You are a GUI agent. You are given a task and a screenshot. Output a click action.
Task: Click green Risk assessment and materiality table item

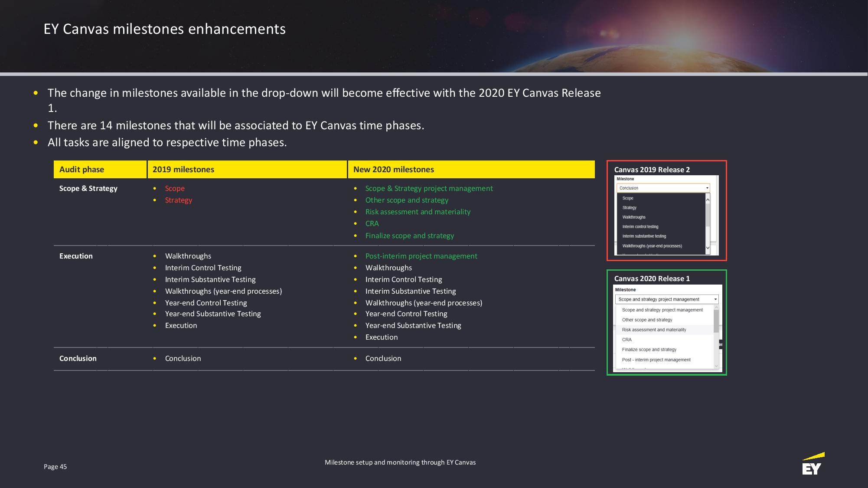[418, 212]
